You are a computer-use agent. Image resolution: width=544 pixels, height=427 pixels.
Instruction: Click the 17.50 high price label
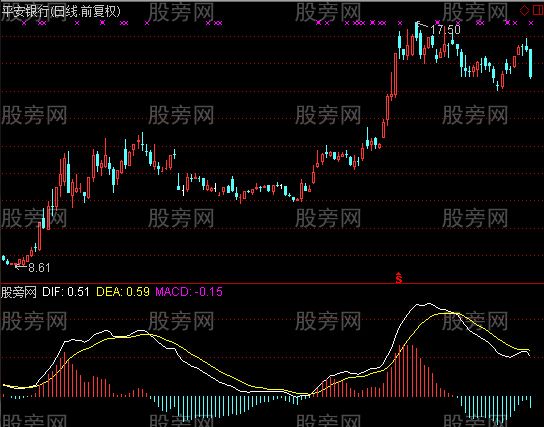click(x=446, y=30)
